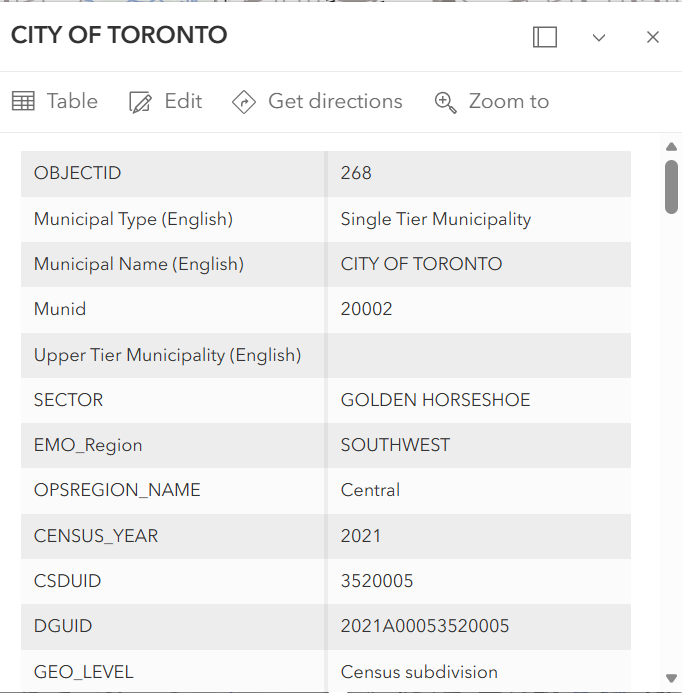Viewport: 682px width, 693px height.
Task: Click the Municipal Name (English) label
Action: tap(139, 264)
